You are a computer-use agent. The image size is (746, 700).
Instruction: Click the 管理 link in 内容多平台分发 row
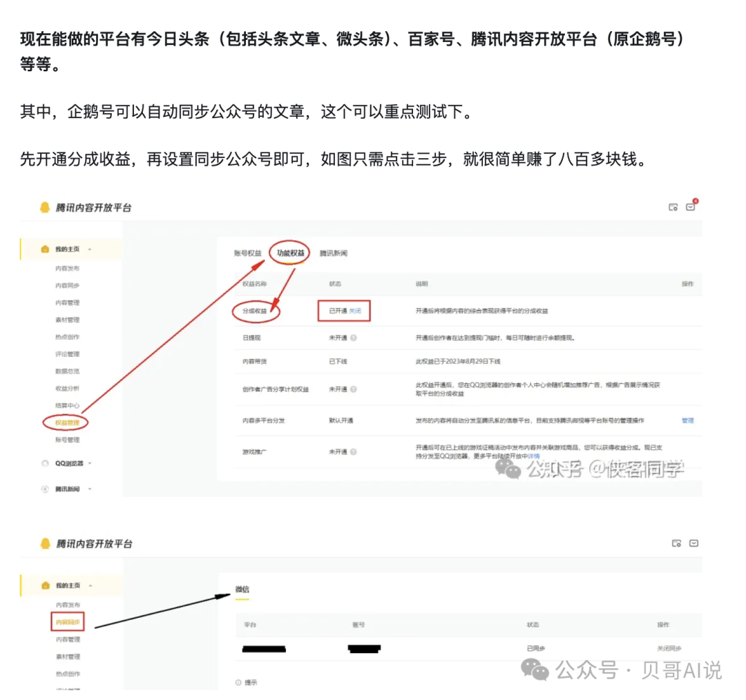[x=687, y=420]
